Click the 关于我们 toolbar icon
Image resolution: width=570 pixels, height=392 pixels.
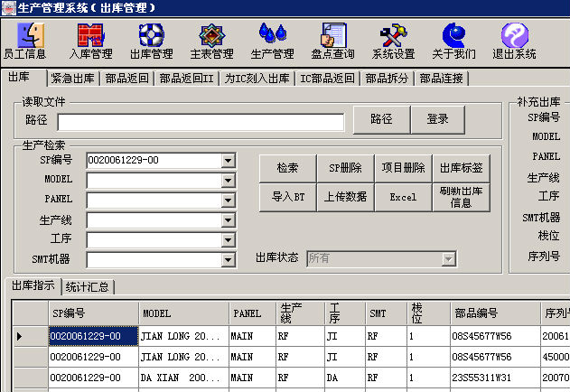point(453,41)
